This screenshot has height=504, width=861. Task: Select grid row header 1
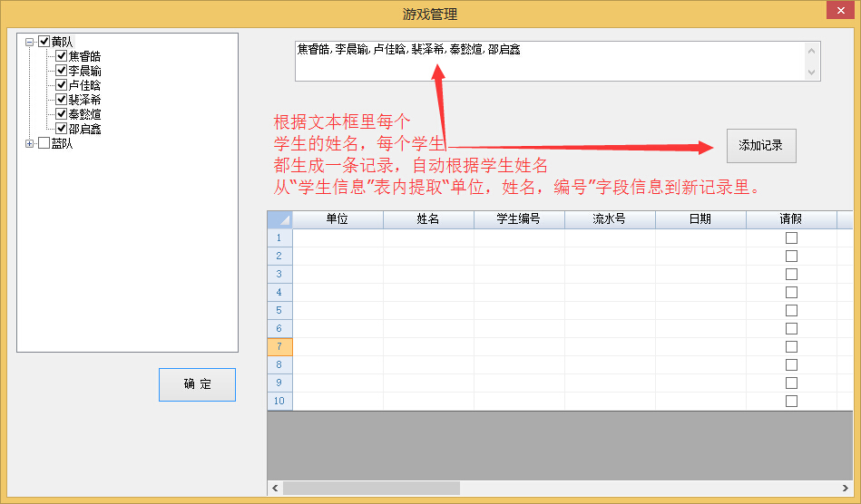280,238
